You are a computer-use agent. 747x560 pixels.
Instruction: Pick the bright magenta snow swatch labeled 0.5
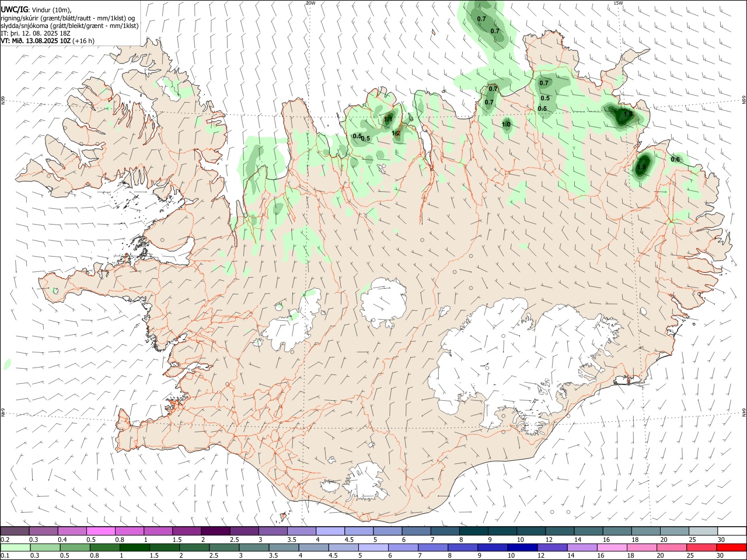100,531
